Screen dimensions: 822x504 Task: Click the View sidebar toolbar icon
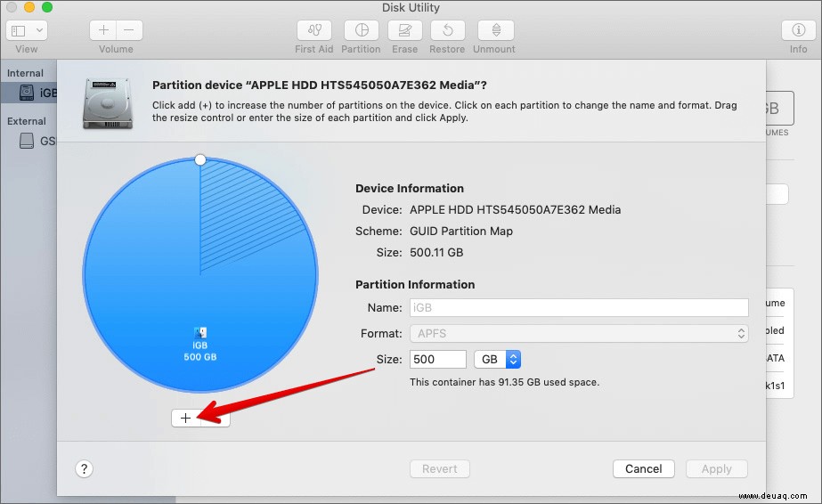(x=19, y=30)
